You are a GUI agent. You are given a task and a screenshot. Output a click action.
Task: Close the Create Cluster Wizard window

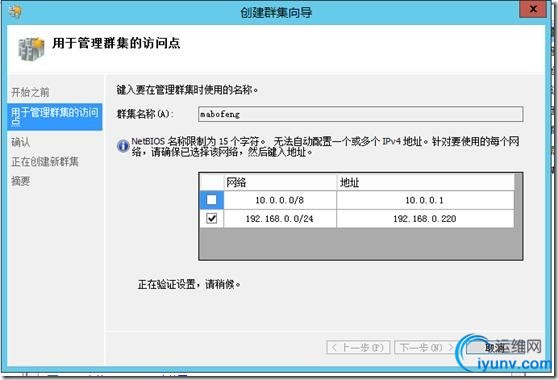point(532,9)
